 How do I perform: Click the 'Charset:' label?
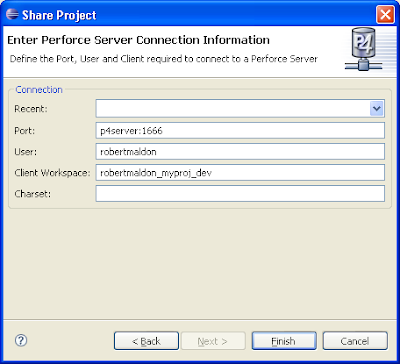pyautogui.click(x=33, y=194)
